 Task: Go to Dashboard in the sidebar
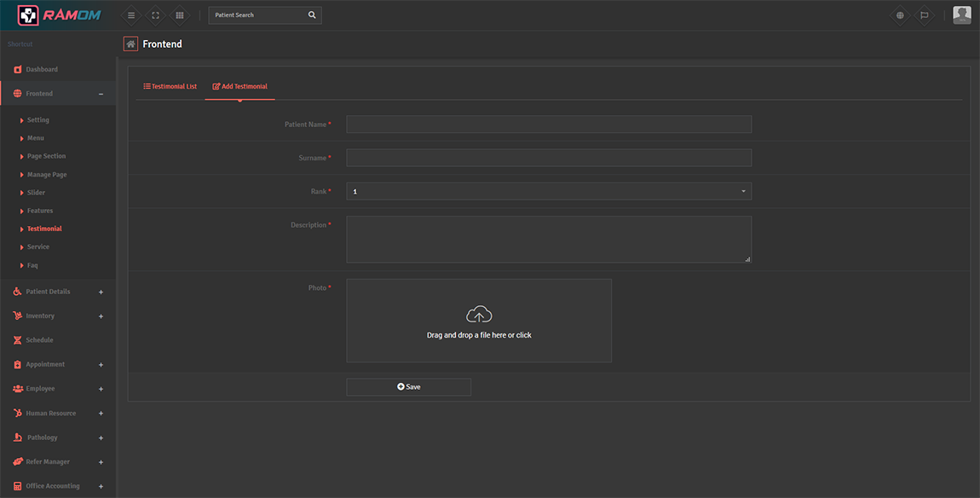[x=41, y=69]
